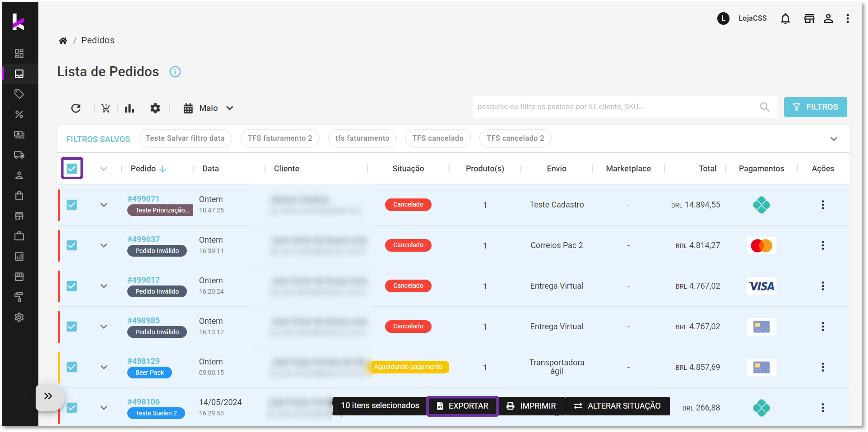Expand details of order #498129

coord(104,367)
